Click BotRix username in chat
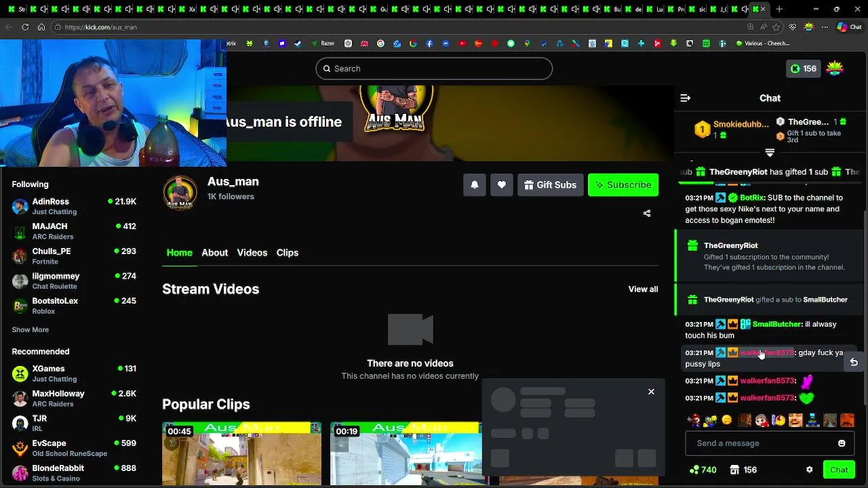 coord(752,198)
